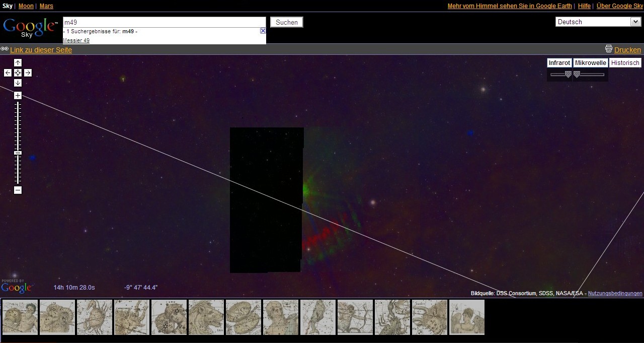Select the first (Aquarius) constellation thumbnail
The height and width of the screenshot is (343, 644).
click(20, 317)
